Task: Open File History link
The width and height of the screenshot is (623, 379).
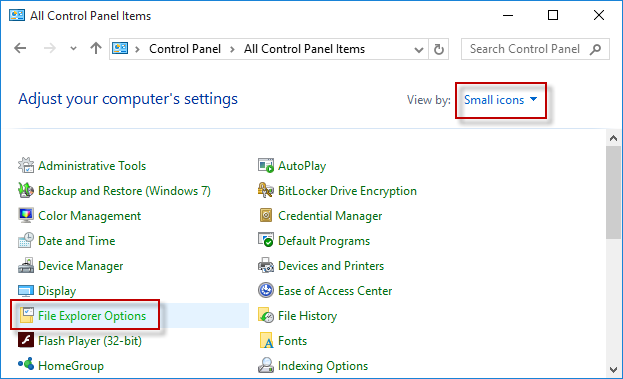Action: [308, 316]
